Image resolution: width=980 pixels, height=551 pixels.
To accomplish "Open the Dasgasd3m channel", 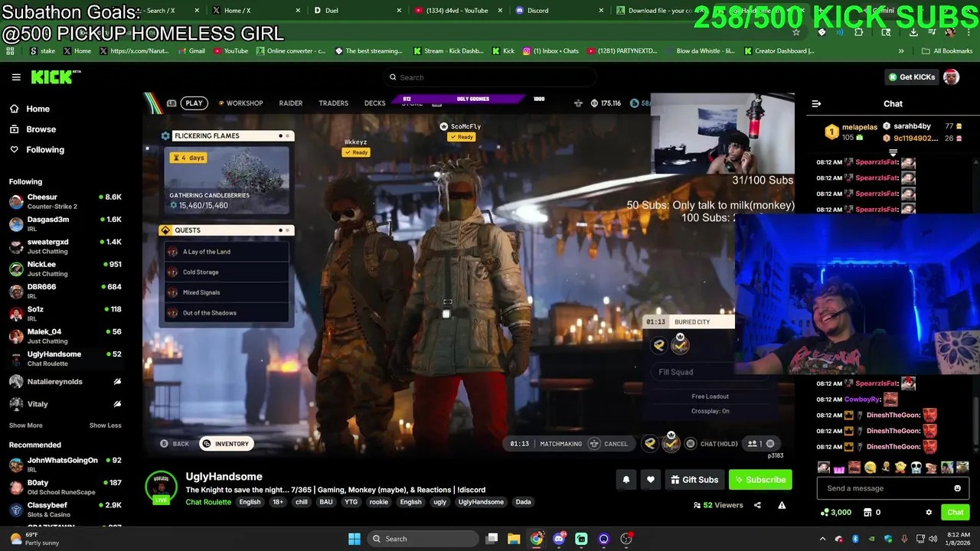I will [x=65, y=224].
